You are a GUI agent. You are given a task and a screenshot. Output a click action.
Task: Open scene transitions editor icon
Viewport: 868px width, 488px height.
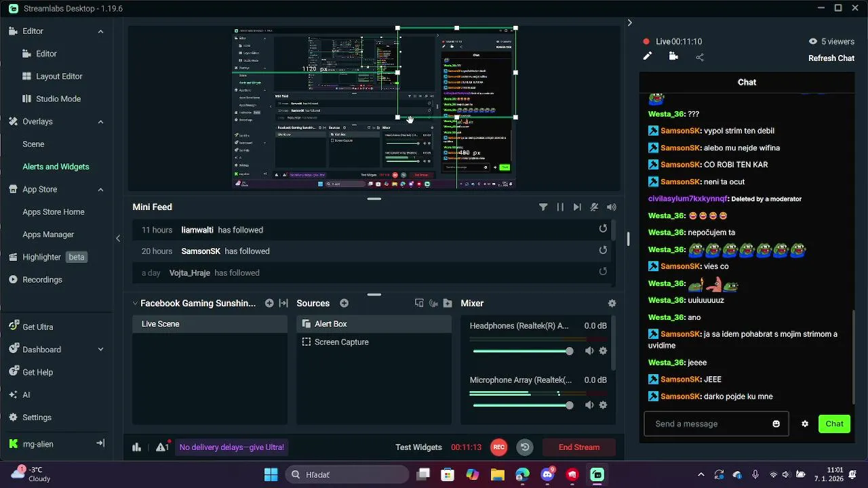pyautogui.click(x=283, y=304)
